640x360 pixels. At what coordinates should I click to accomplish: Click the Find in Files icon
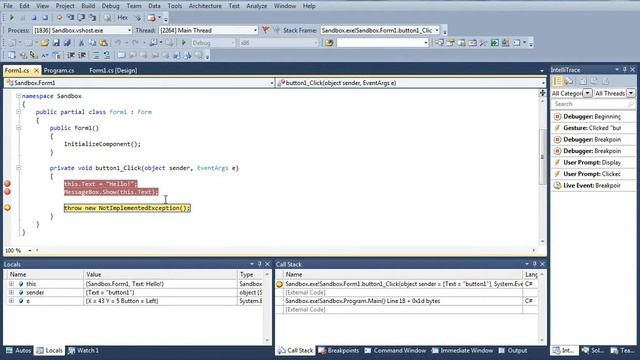(x=329, y=43)
